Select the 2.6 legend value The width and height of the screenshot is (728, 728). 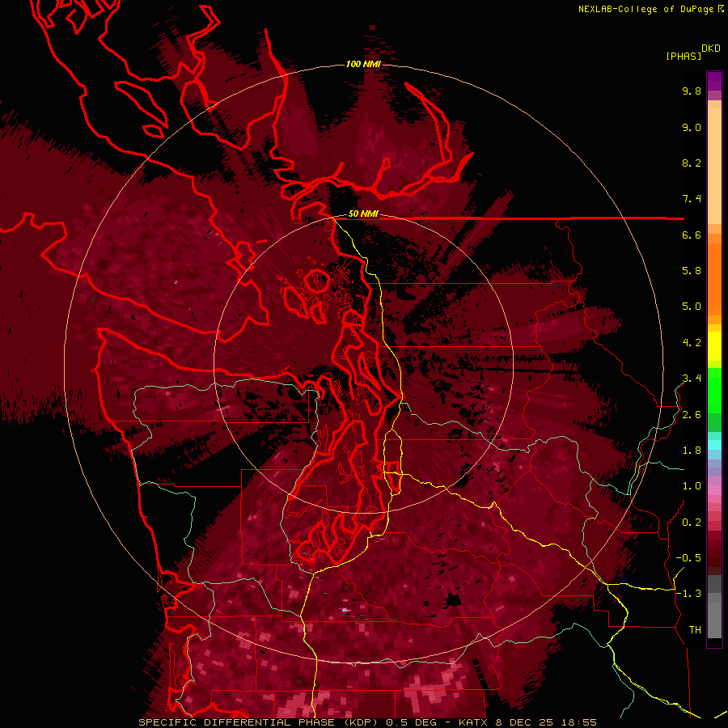coord(692,415)
